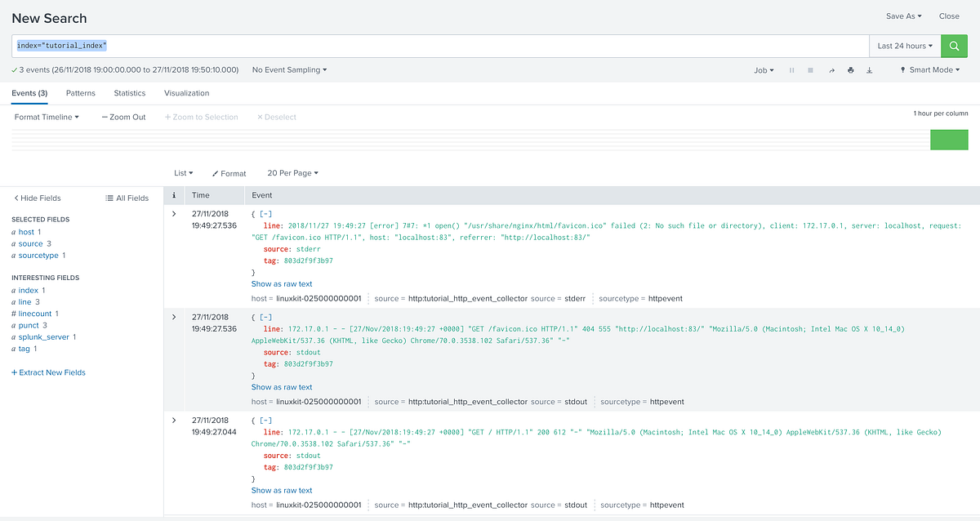Switch to the Patterns tab
980x521 pixels.
(x=80, y=93)
